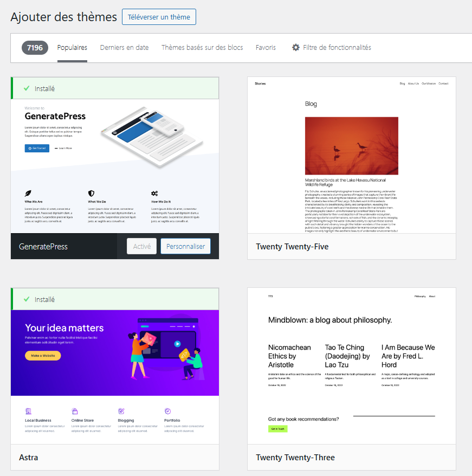This screenshot has height=476, width=472.
Task: Click the 7196 theme count badge
Action: point(35,48)
